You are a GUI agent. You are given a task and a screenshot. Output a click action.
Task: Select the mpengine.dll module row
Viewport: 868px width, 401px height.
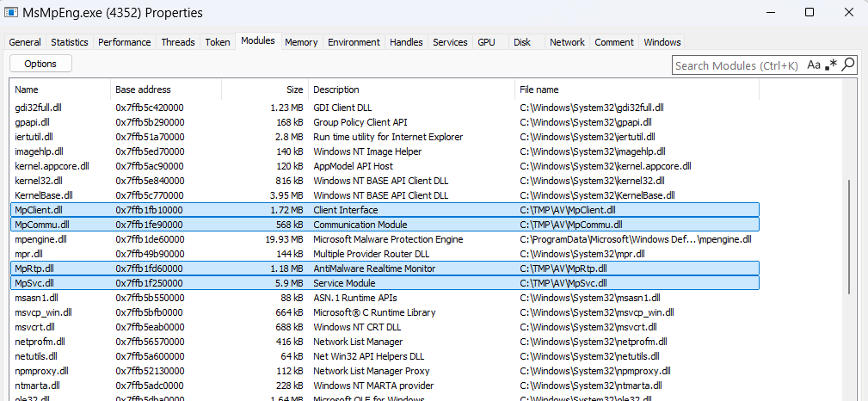[x=385, y=239]
